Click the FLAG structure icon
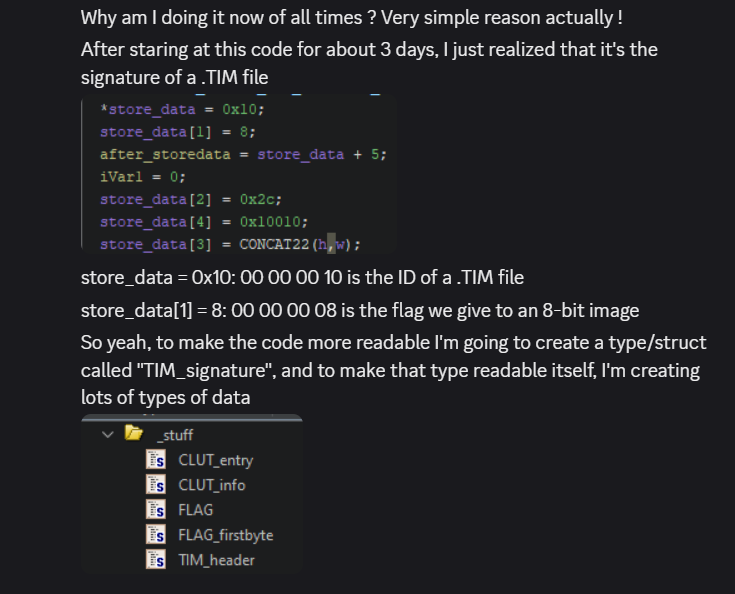735x594 pixels. coord(155,510)
